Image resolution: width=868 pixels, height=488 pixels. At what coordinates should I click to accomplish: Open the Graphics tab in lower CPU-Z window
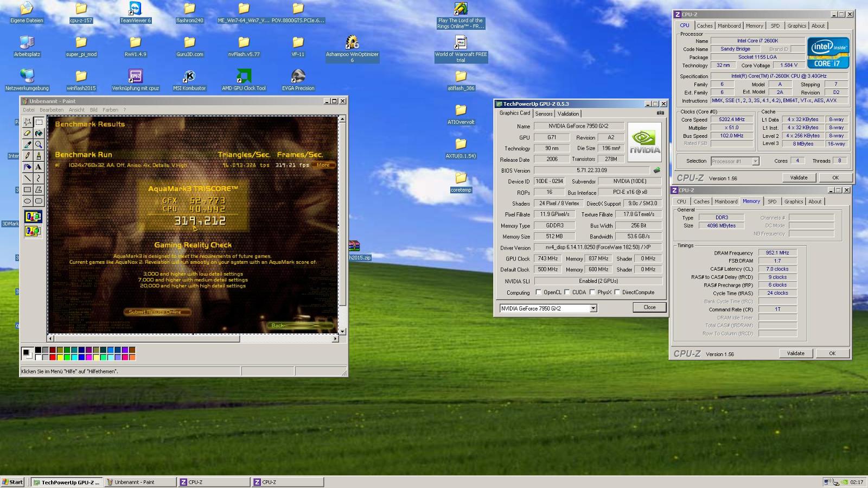(x=793, y=201)
